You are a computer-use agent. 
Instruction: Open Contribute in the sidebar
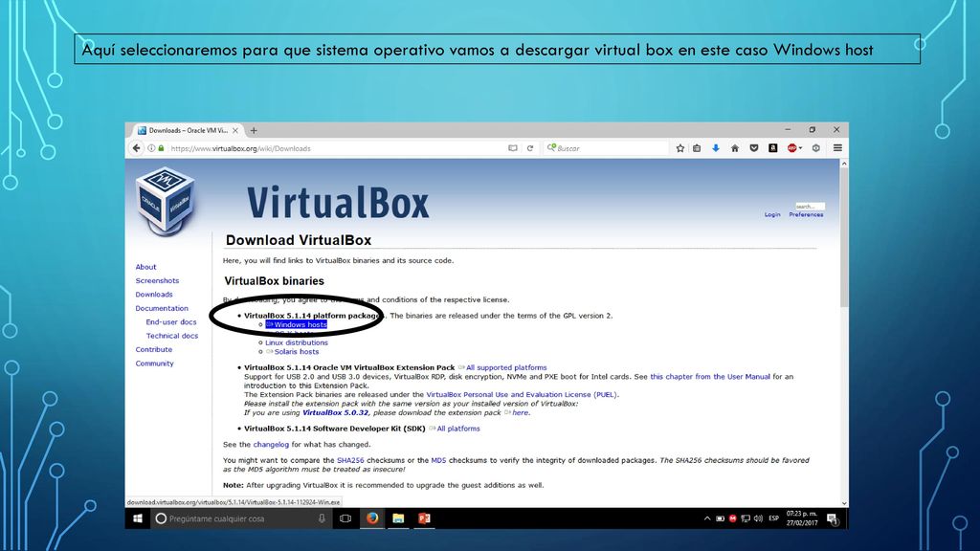(154, 349)
